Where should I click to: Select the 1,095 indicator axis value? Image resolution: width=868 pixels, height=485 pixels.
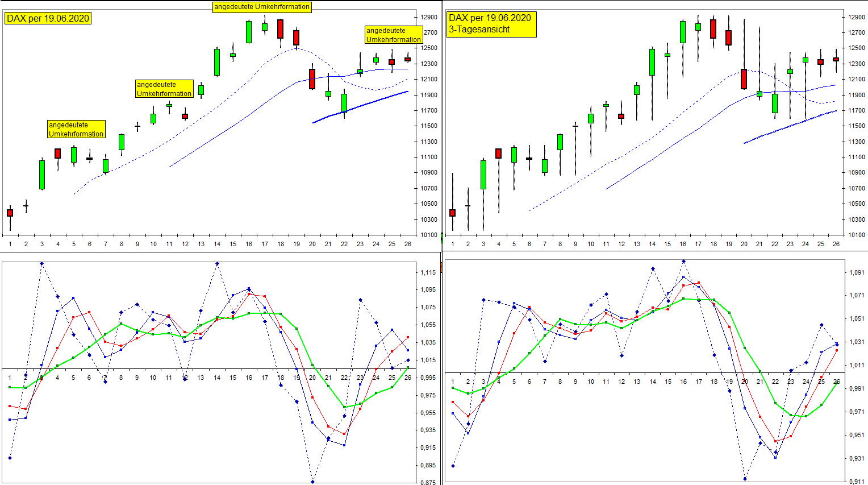point(429,290)
